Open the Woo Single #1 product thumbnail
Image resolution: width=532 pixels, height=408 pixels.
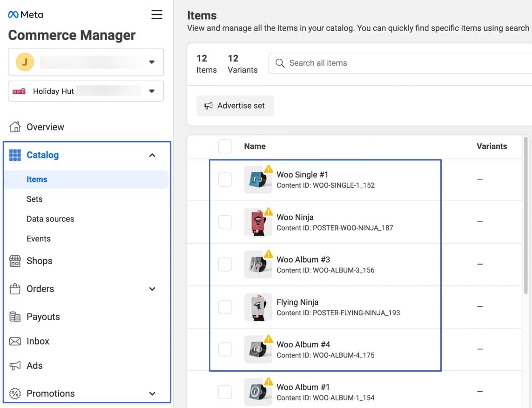click(x=258, y=180)
